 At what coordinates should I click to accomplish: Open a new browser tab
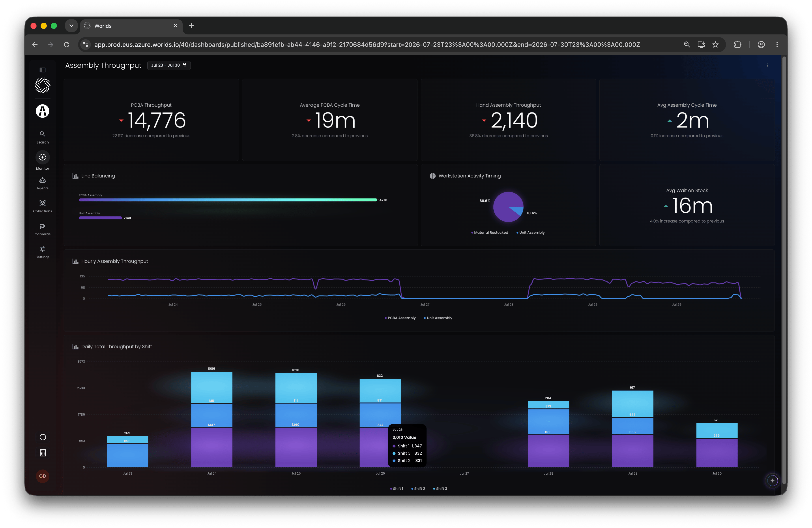pyautogui.click(x=191, y=26)
